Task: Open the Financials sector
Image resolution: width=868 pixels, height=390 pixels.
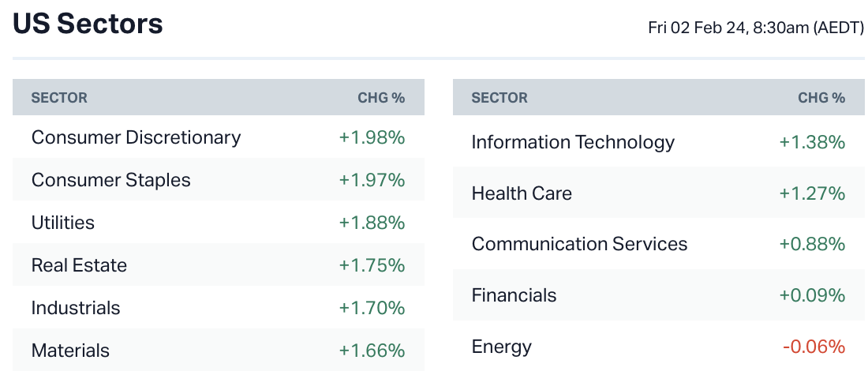Action: coord(514,295)
